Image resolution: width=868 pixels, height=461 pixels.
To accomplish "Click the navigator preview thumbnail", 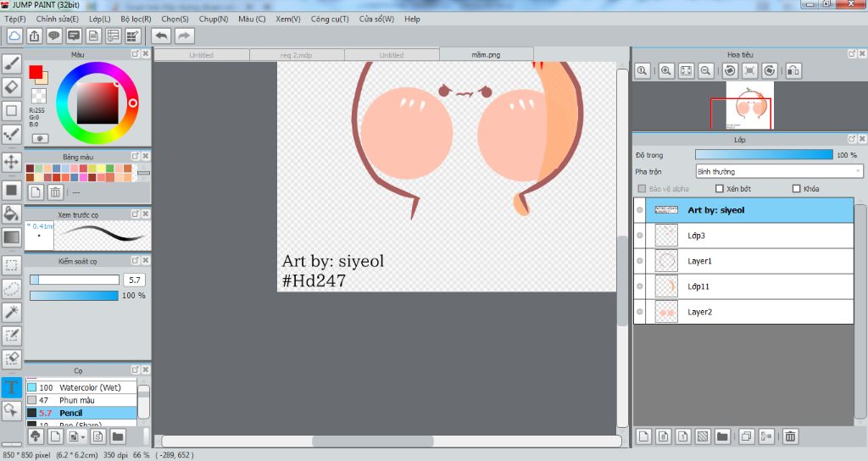I will tap(749, 106).
